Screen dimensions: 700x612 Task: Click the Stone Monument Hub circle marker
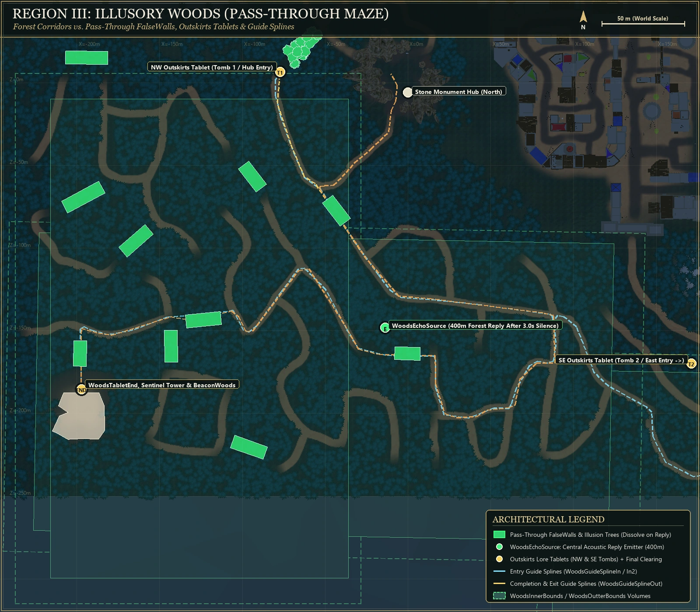tap(407, 92)
